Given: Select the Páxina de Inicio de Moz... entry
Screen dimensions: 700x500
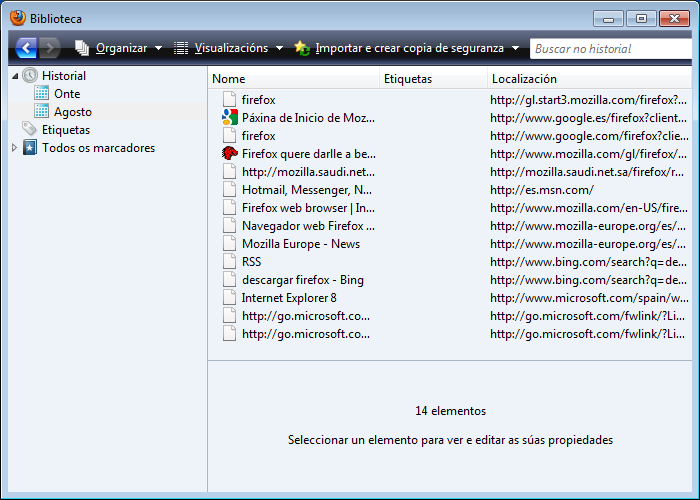Looking at the screenshot, I should pyautogui.click(x=308, y=118).
